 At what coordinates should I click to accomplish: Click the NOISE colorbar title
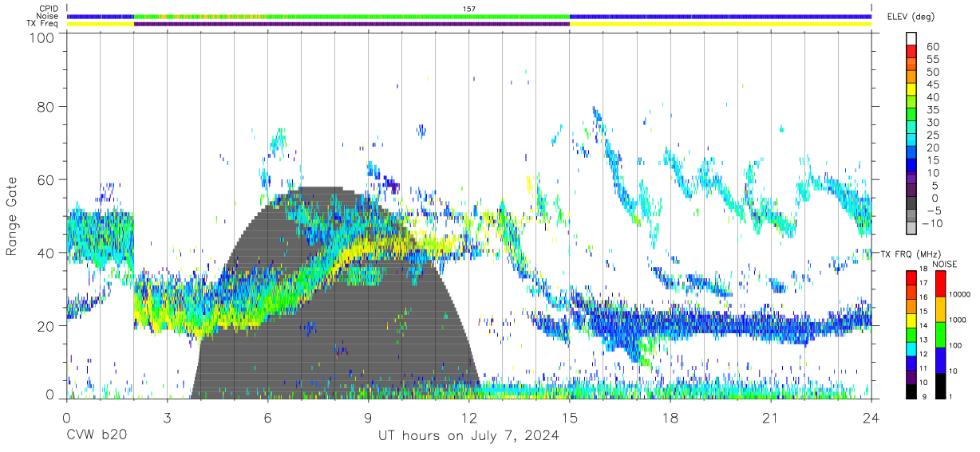945,264
